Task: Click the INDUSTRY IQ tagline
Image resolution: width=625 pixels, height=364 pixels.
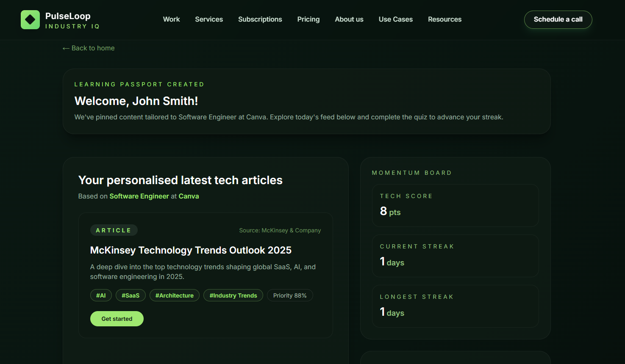Action: point(72,26)
